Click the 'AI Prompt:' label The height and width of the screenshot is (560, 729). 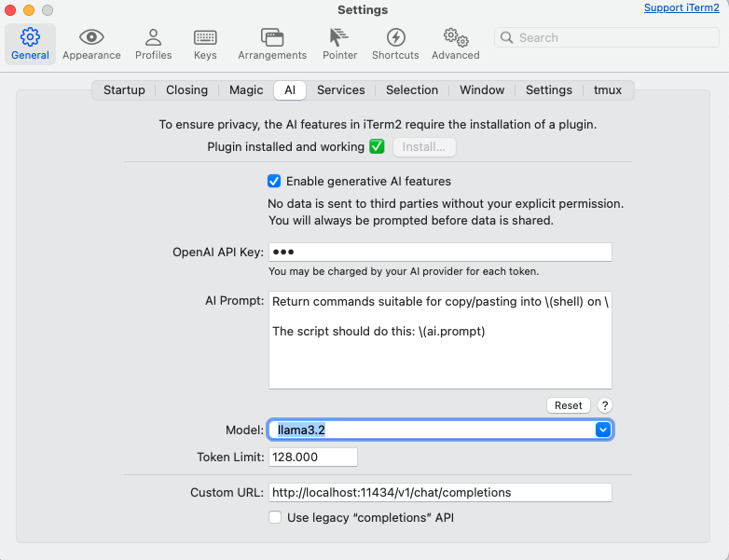(234, 301)
